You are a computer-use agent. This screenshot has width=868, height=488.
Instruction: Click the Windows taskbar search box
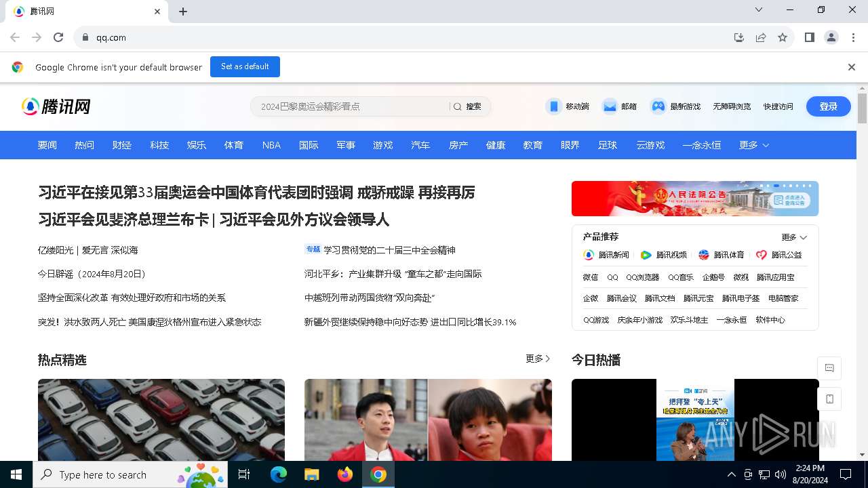pyautogui.click(x=129, y=474)
